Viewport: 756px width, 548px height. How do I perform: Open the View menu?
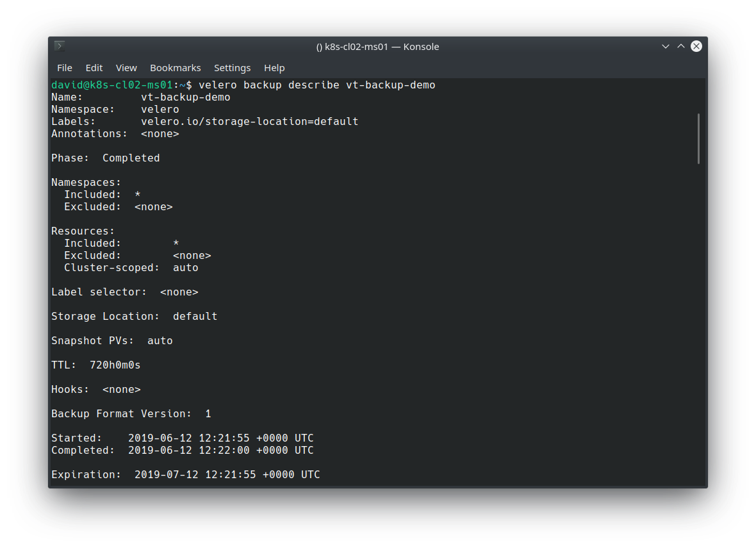[126, 68]
